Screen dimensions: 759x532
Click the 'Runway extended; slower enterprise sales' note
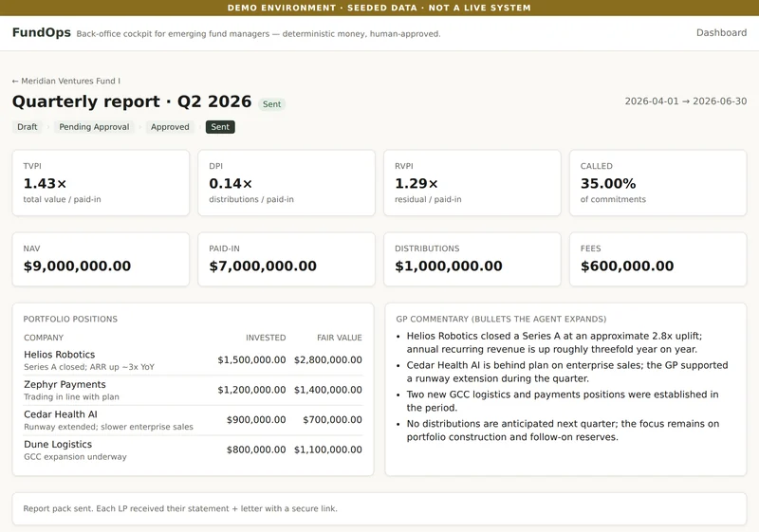point(108,427)
